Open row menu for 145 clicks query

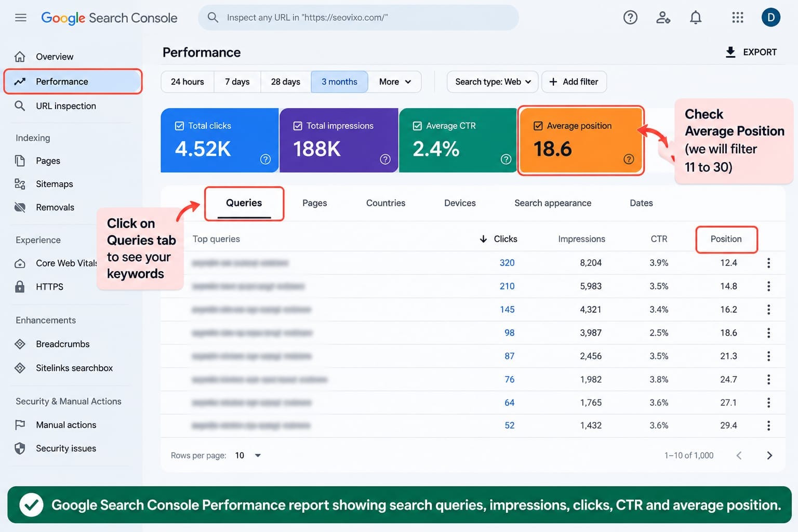coord(768,310)
